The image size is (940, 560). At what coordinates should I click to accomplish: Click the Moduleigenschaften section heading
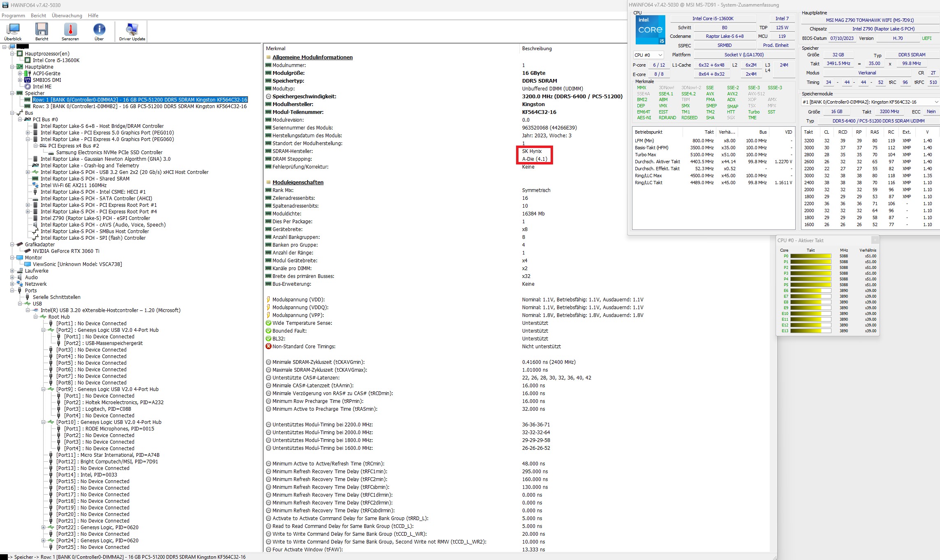(x=298, y=182)
